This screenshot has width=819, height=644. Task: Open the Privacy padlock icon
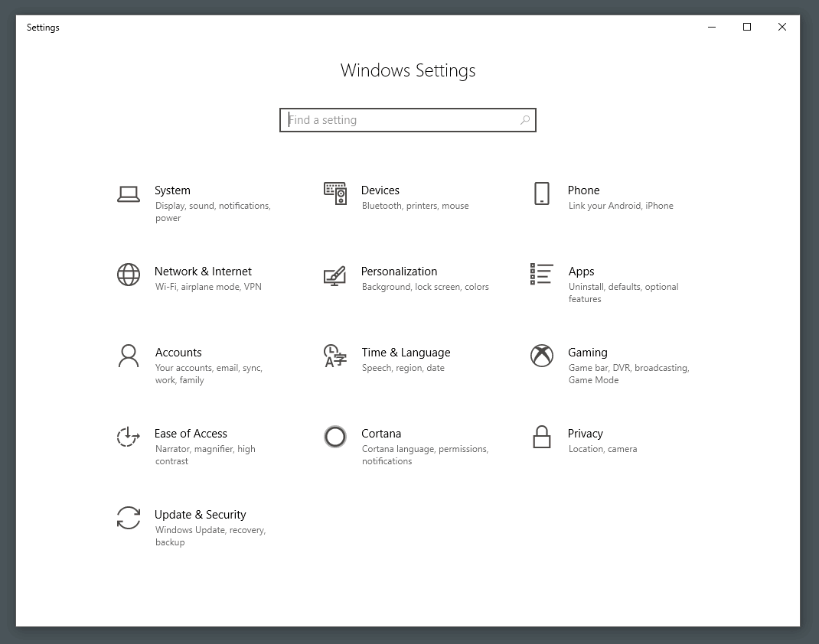tap(542, 437)
